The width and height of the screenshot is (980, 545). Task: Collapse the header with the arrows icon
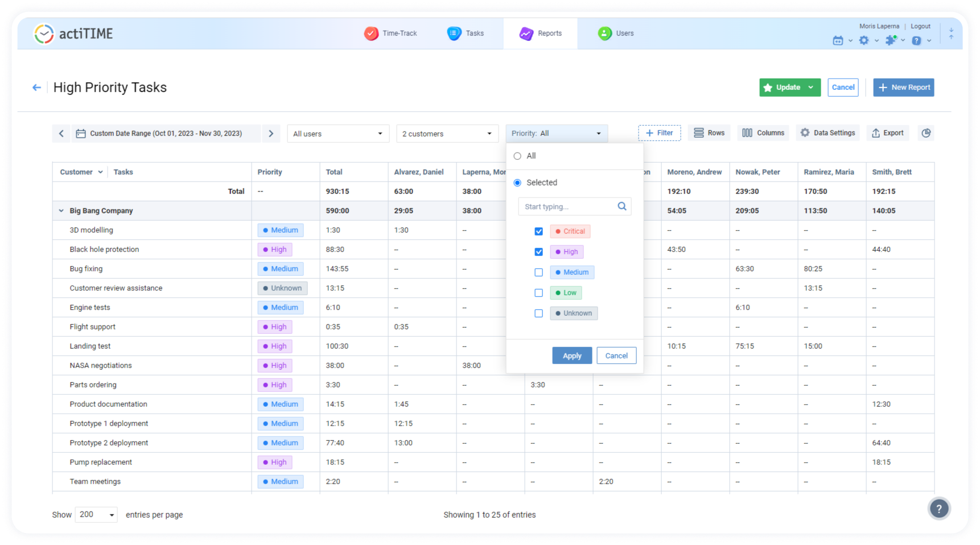click(x=951, y=34)
